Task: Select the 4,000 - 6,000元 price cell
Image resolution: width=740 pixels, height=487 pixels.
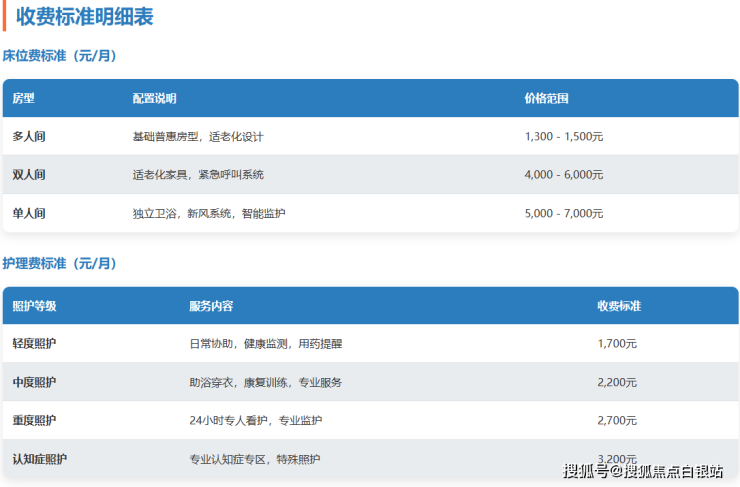Action: point(564,175)
